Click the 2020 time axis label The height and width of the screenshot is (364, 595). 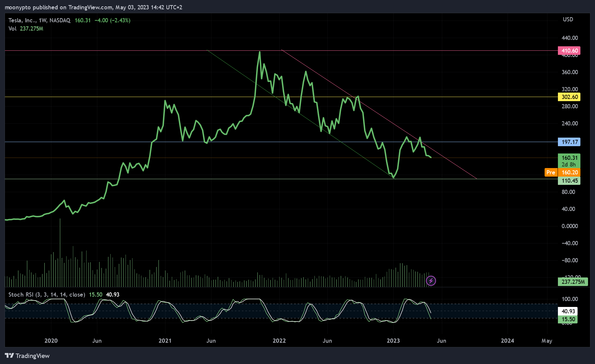(51, 341)
